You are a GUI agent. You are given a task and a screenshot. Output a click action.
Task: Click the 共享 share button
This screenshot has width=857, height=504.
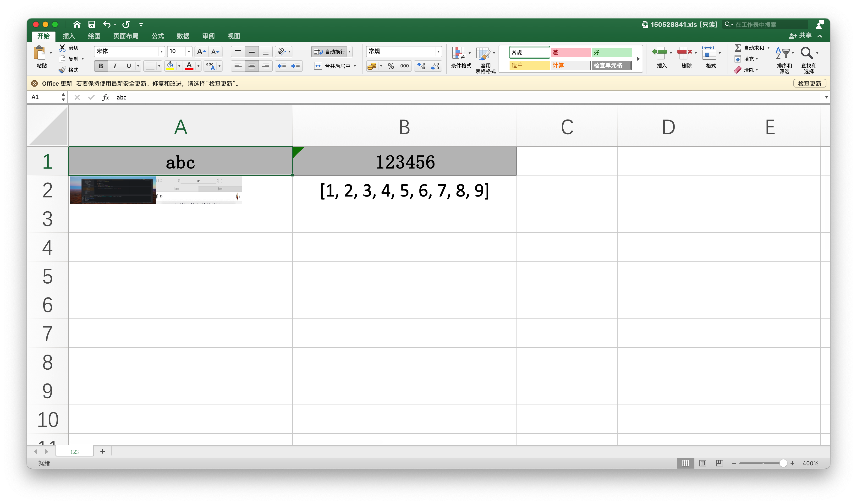[801, 36]
